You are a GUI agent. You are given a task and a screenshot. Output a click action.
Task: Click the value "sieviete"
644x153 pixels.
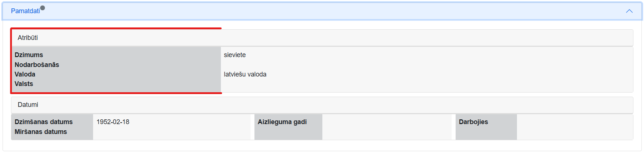click(x=235, y=55)
